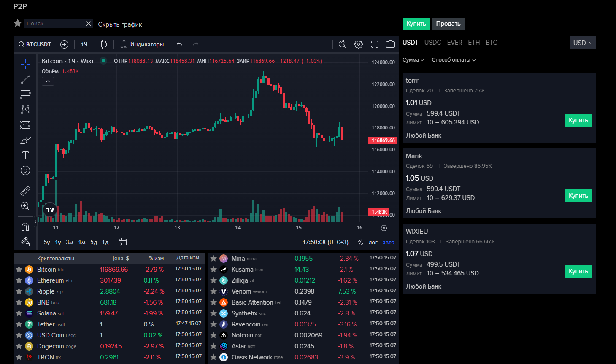The height and width of the screenshot is (364, 616).
Task: Click the chart snapshot camera icon
Action: (x=390, y=44)
